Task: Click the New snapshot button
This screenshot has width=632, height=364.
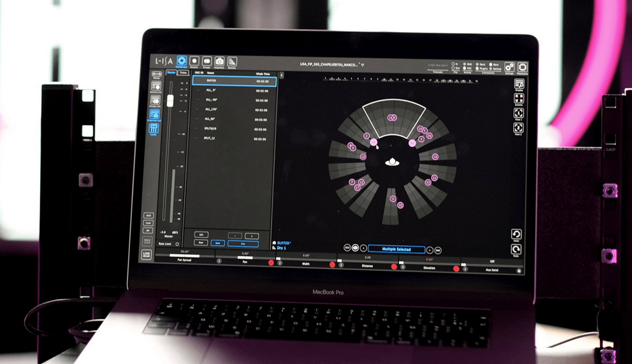Action: (x=201, y=243)
